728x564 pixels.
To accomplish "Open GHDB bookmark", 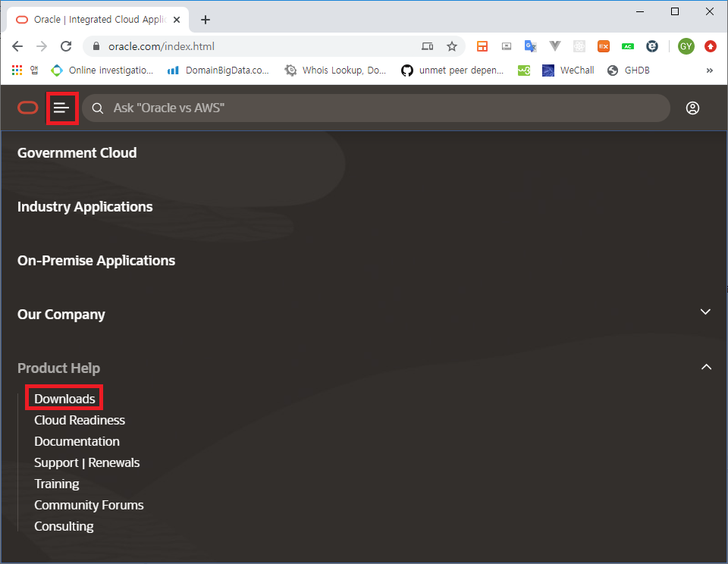I will 628,70.
